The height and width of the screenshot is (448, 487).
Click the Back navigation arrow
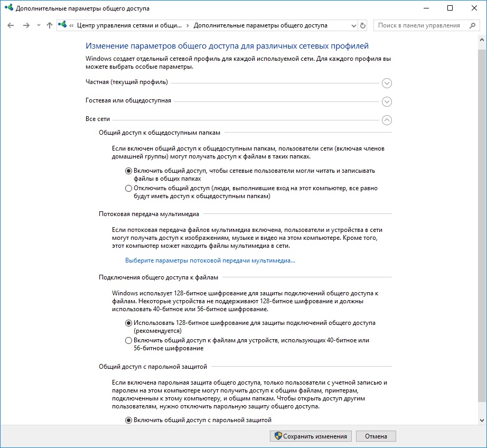pos(11,25)
